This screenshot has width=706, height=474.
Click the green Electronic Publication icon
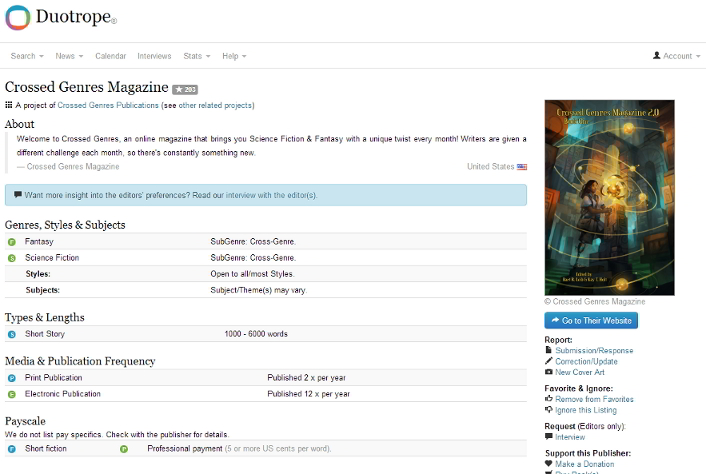pos(12,394)
